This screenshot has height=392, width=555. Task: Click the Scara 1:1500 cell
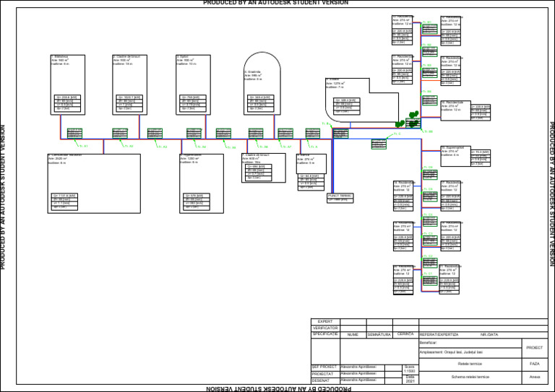410,369
